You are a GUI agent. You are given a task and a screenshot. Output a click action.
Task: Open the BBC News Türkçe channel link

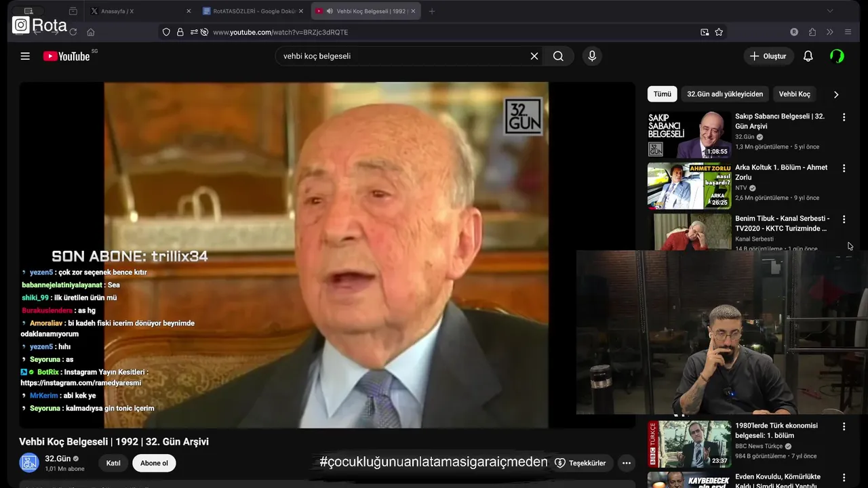pyautogui.click(x=759, y=446)
